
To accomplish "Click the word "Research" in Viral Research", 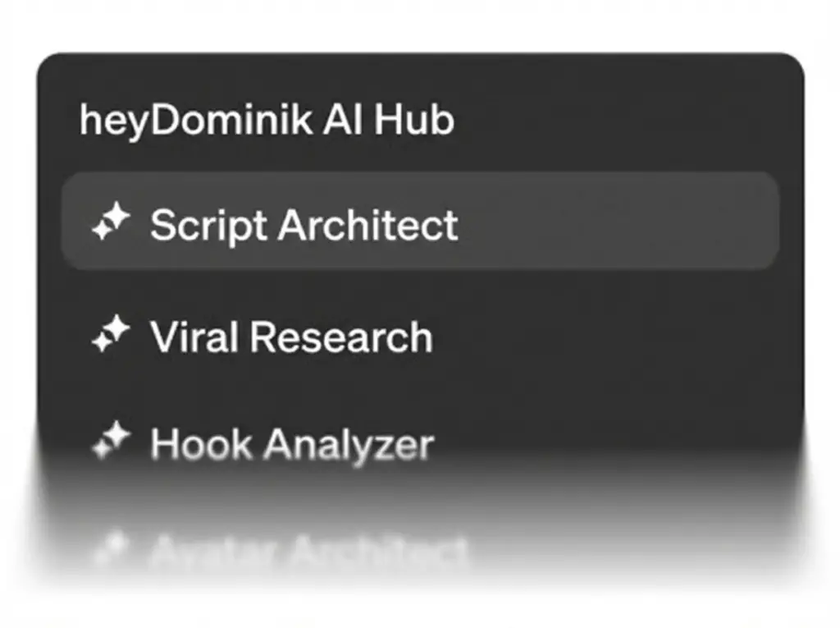I will pyautogui.click(x=340, y=337).
